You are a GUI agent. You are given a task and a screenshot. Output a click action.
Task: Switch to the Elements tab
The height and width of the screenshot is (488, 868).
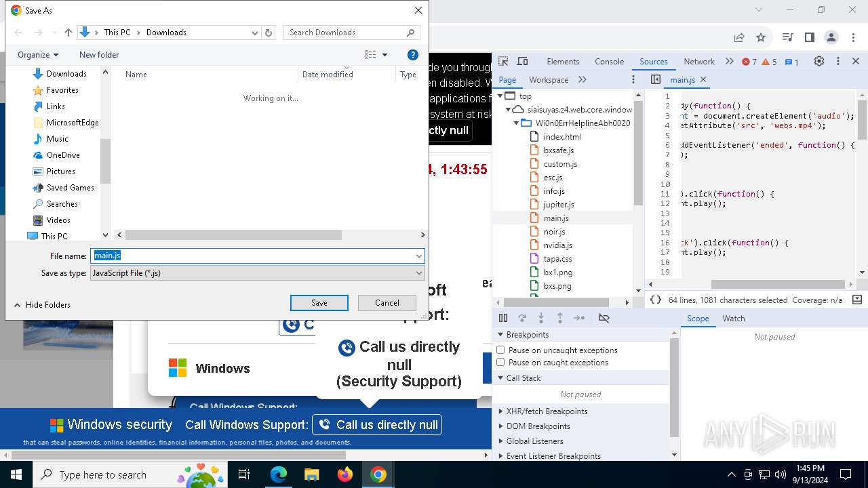pyautogui.click(x=563, y=61)
